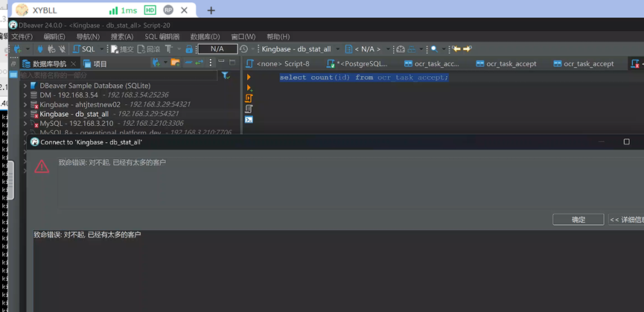Toggle link with editor arrows icon
The image size is (644, 312).
click(x=200, y=63)
